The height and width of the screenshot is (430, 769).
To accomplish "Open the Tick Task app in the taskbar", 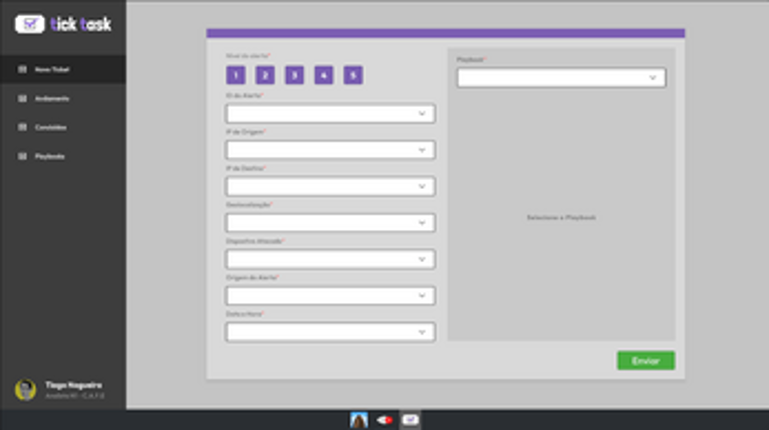I will (410, 420).
